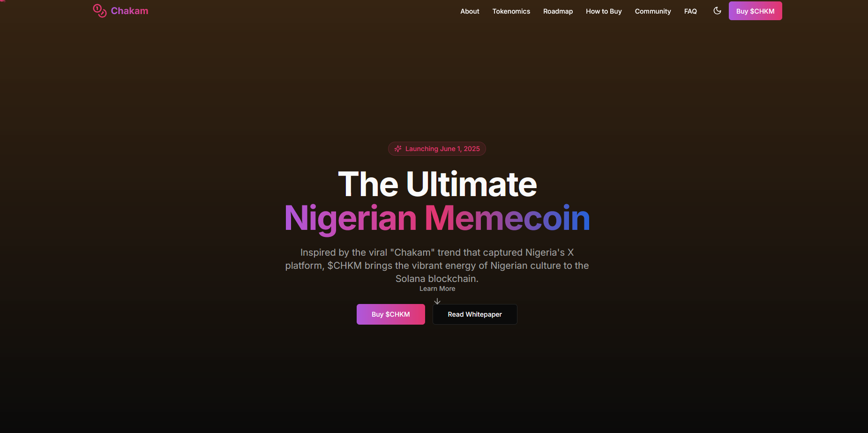This screenshot has height=433, width=868.
Task: Visit the Community section
Action: (653, 11)
